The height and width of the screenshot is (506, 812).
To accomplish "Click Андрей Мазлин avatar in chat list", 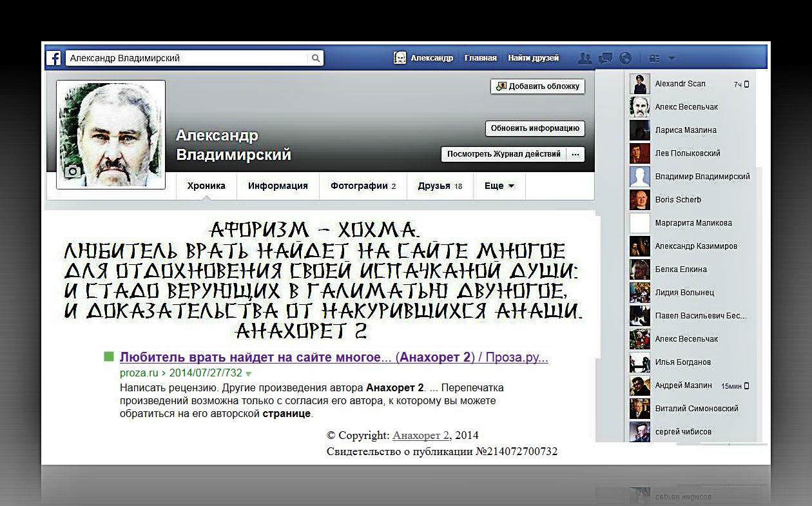I will 640,385.
